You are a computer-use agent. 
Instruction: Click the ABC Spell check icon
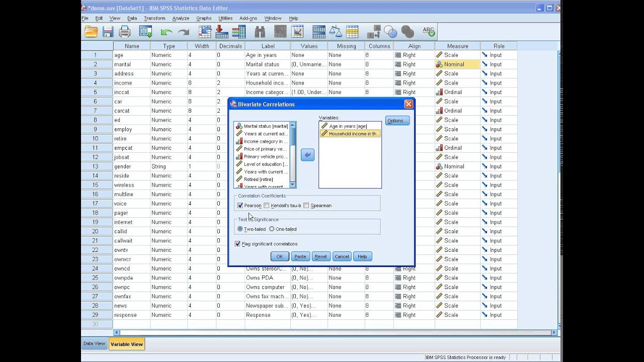pyautogui.click(x=429, y=32)
